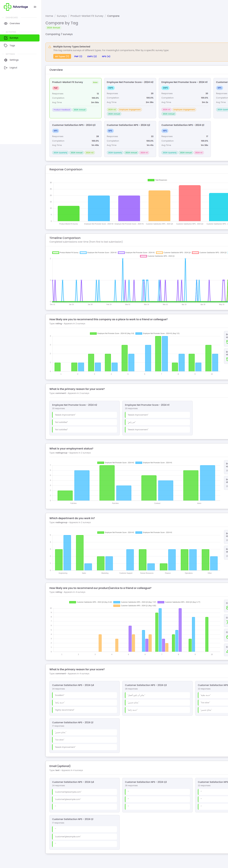Screen dimensions: 228x868
Task: Click the purple ENPS 2024 H1 response bar
Action: click(x=129, y=208)
